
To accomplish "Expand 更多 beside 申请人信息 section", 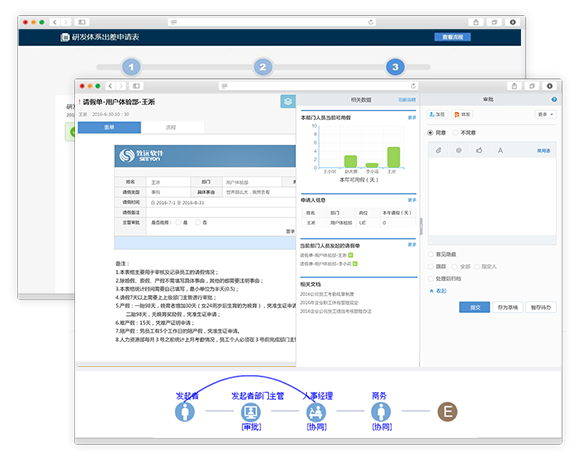I will (x=412, y=200).
